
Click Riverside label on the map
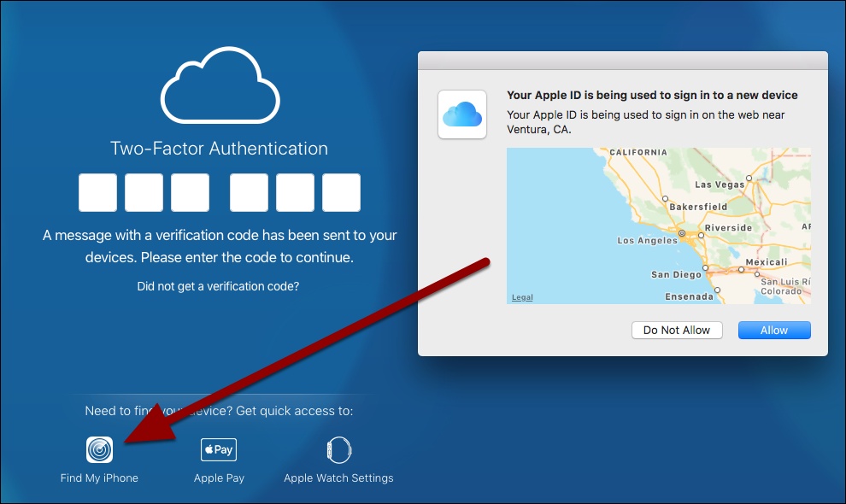[728, 228]
